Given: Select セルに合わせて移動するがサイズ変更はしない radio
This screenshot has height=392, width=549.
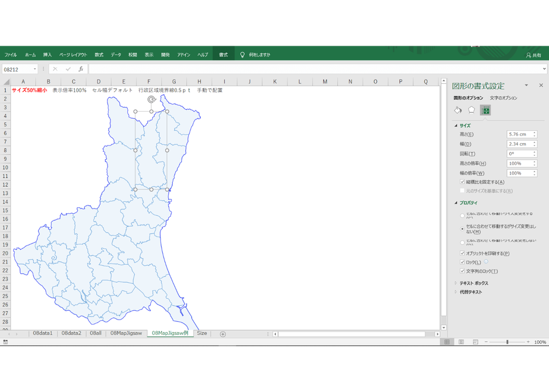Looking at the screenshot, I should coord(462,229).
